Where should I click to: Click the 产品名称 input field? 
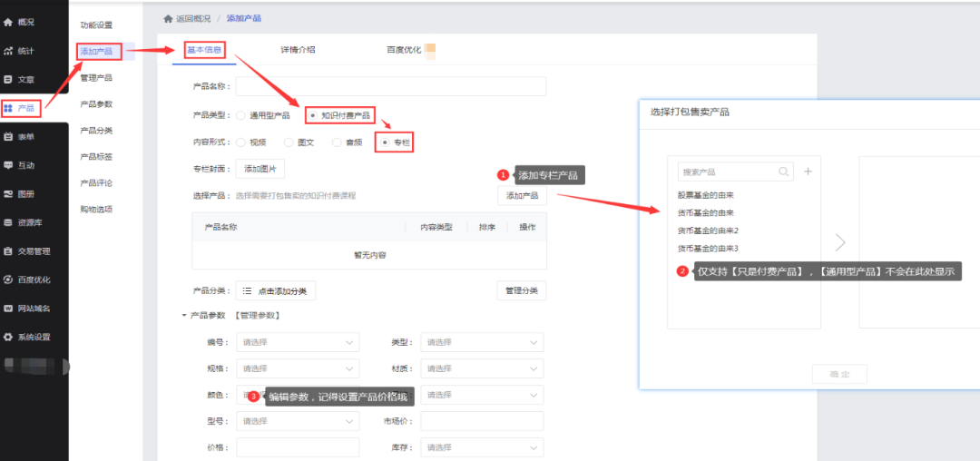pyautogui.click(x=390, y=86)
